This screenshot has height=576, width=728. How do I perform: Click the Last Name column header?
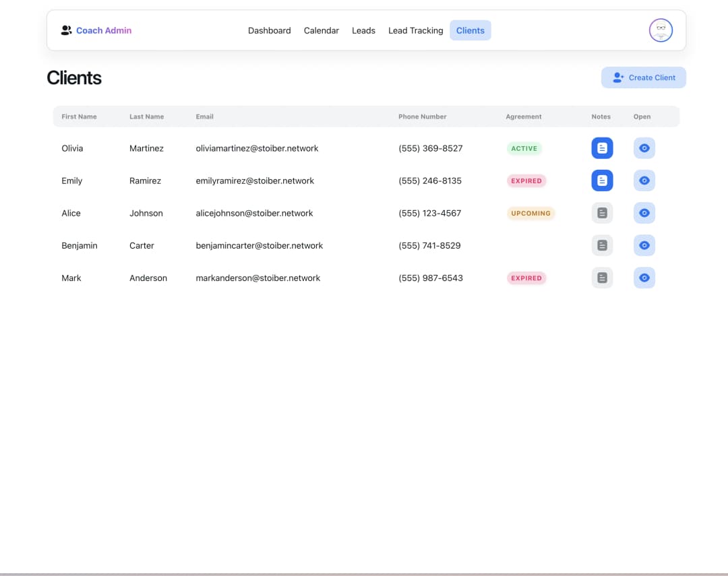[x=147, y=117]
